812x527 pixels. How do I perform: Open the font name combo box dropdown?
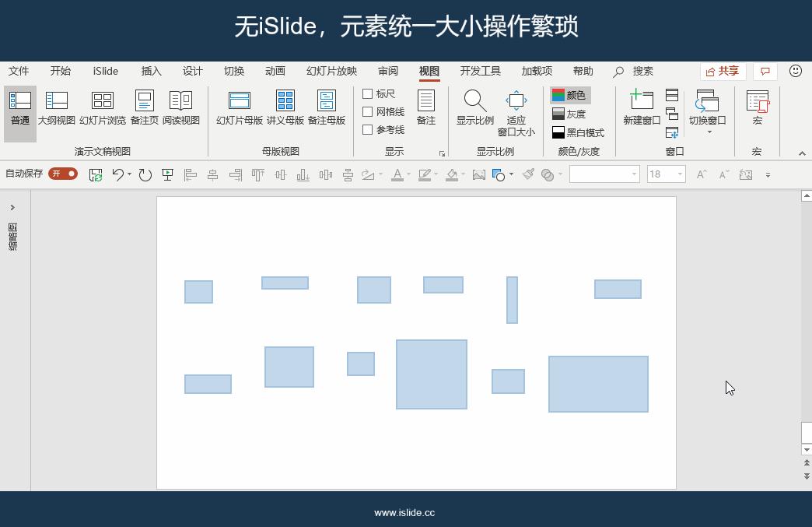[x=635, y=174]
